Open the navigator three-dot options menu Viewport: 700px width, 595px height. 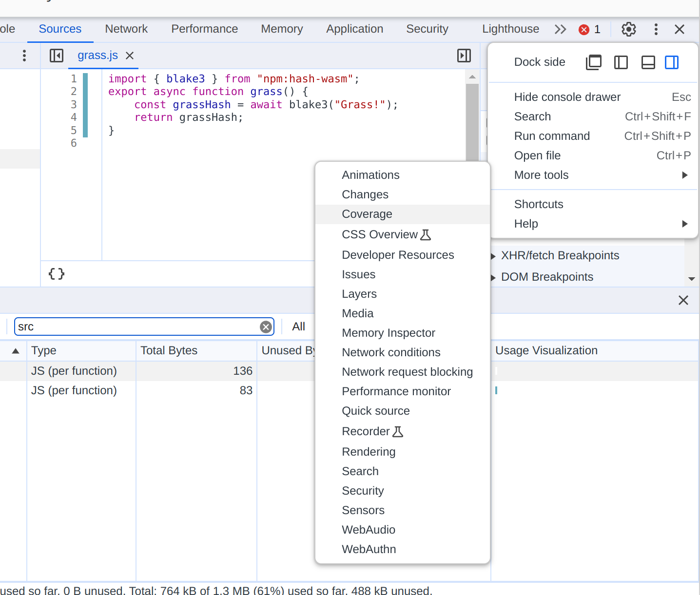24,56
